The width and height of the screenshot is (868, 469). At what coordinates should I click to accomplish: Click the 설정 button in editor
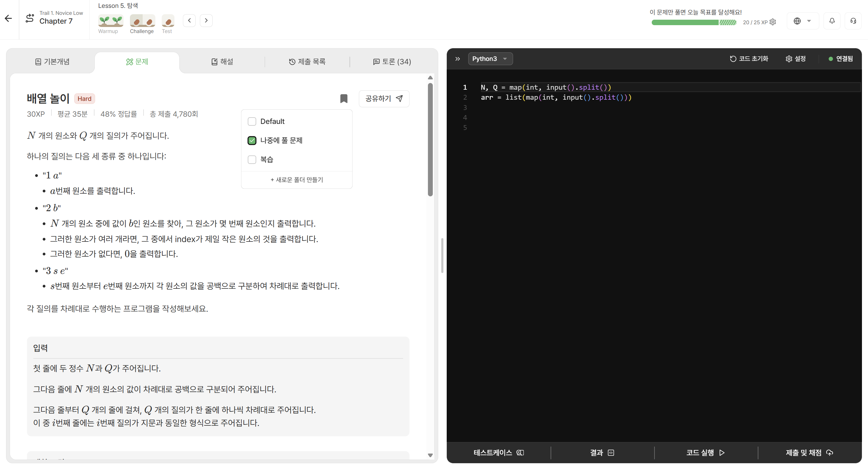point(796,59)
